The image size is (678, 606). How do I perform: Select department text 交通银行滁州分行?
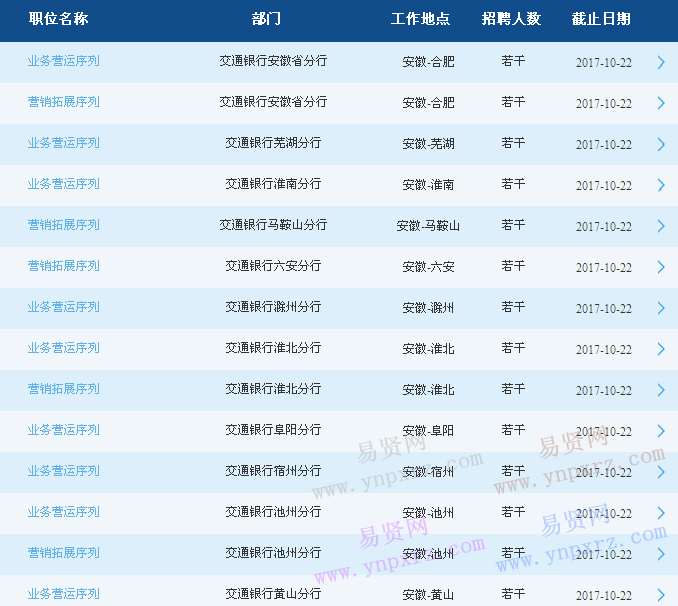click(273, 307)
